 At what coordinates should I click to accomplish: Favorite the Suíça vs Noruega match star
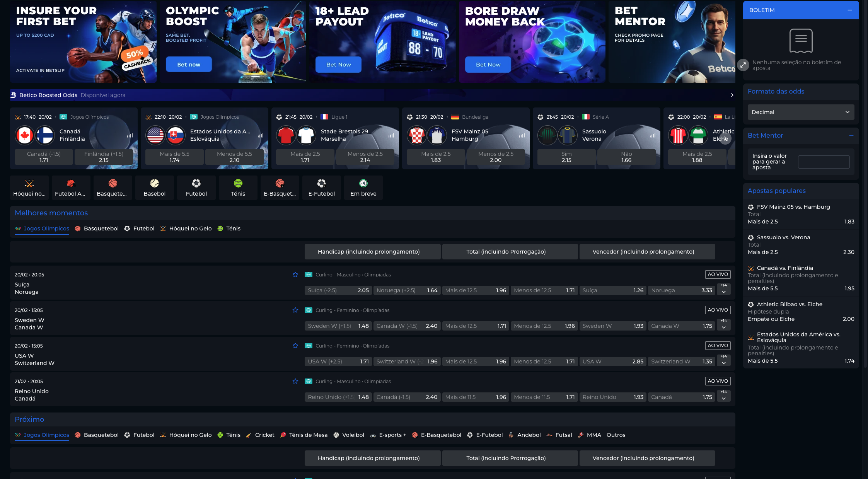295,274
